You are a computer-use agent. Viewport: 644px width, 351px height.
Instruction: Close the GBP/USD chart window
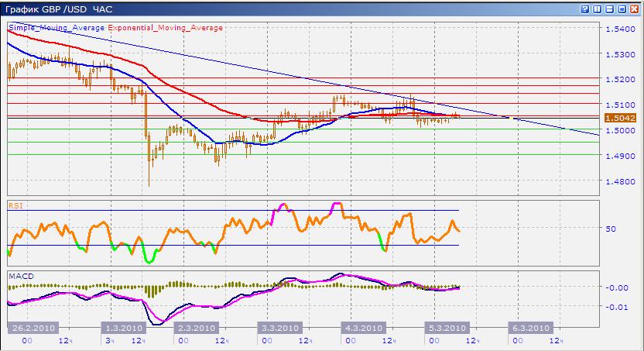pyautogui.click(x=634, y=9)
